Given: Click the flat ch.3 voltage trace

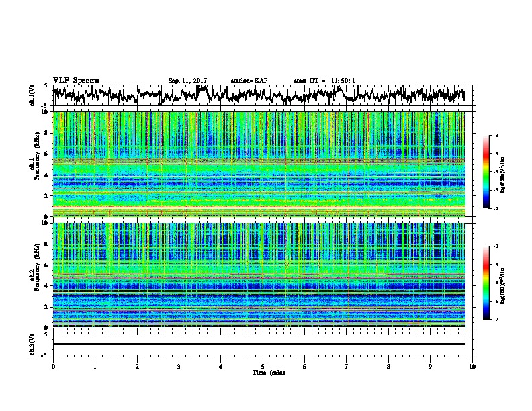Looking at the screenshot, I should click(x=259, y=344).
